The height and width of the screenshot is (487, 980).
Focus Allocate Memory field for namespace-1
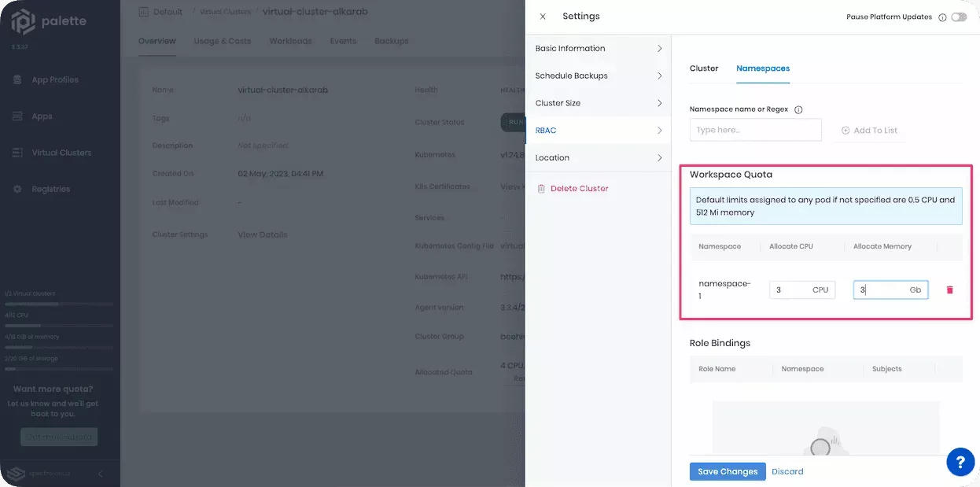890,290
